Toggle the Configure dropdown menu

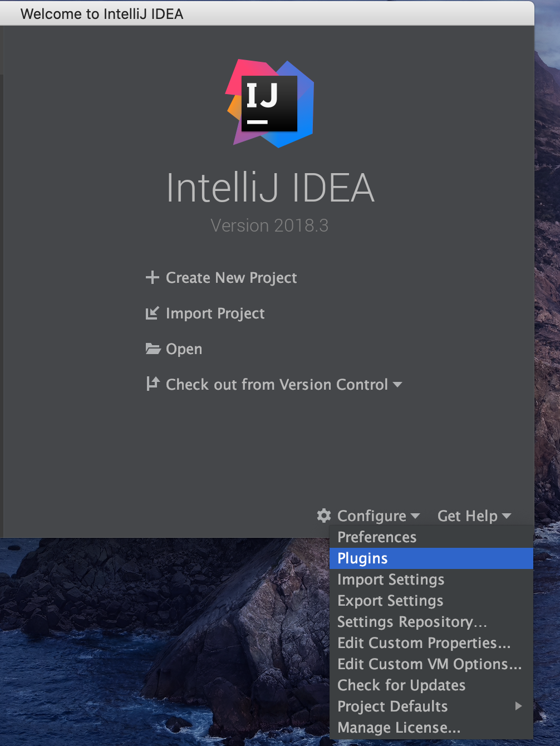point(372,516)
